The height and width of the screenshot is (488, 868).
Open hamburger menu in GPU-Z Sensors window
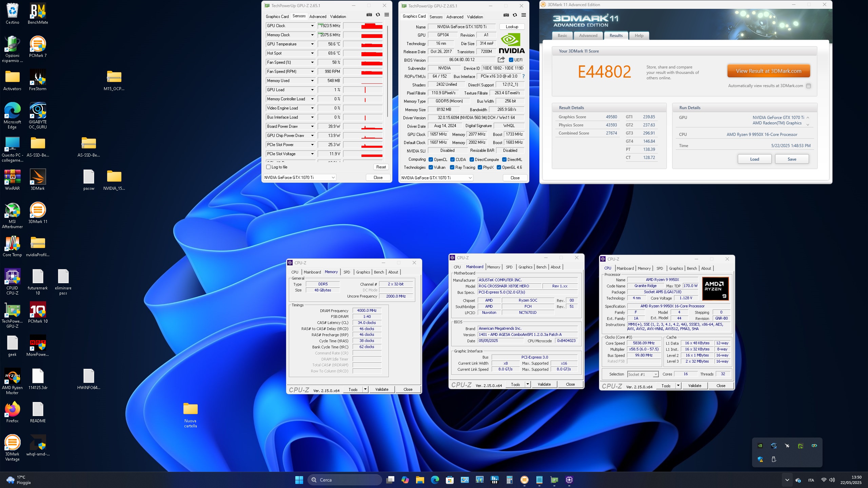[387, 15]
